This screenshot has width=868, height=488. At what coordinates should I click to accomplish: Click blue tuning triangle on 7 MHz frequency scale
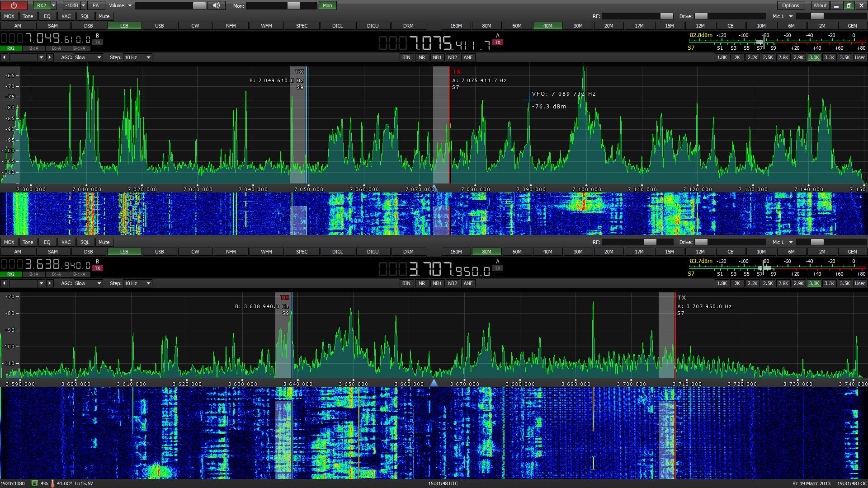tap(435, 188)
